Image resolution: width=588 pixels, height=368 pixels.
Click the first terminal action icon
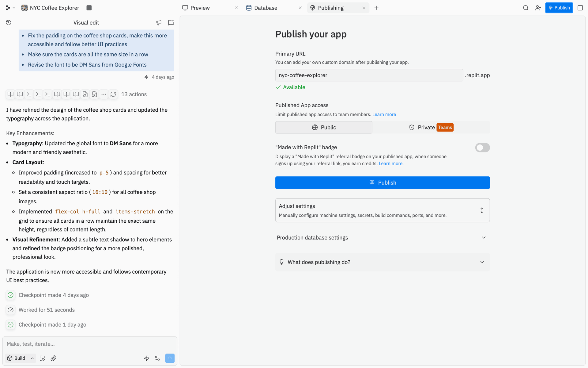(x=29, y=94)
